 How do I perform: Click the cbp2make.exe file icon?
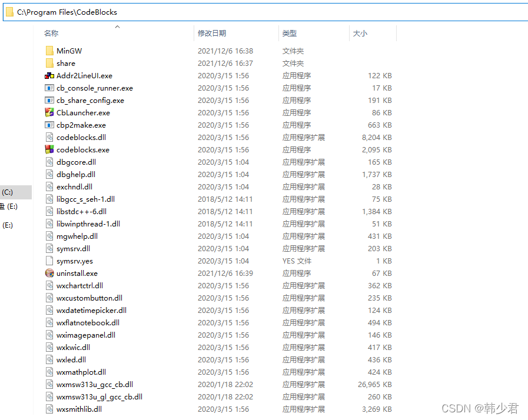click(x=49, y=125)
